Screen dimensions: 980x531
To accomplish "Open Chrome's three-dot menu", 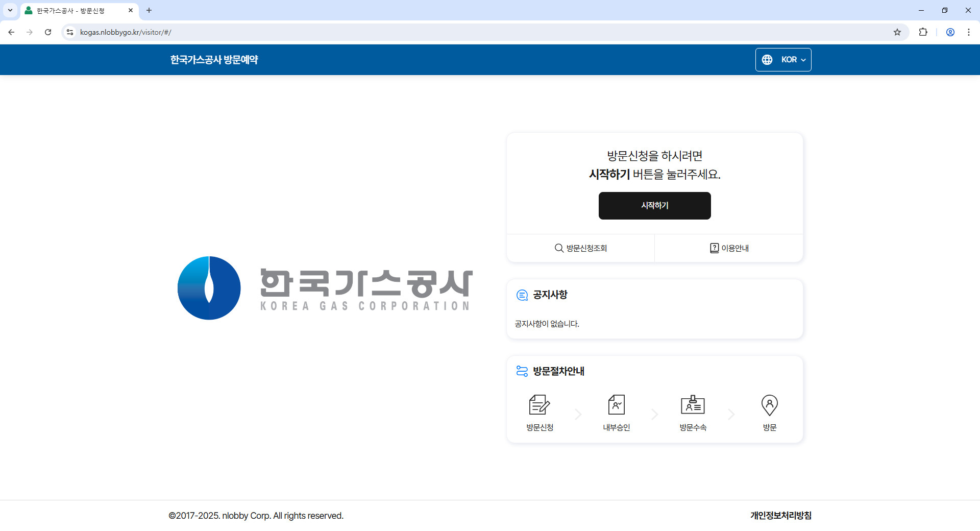I will [969, 32].
